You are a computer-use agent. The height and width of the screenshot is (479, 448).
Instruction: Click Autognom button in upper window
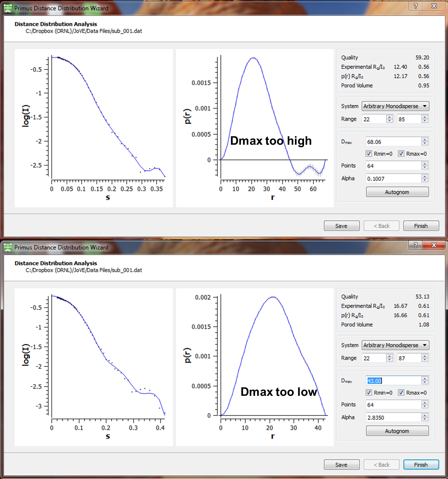coord(397,192)
